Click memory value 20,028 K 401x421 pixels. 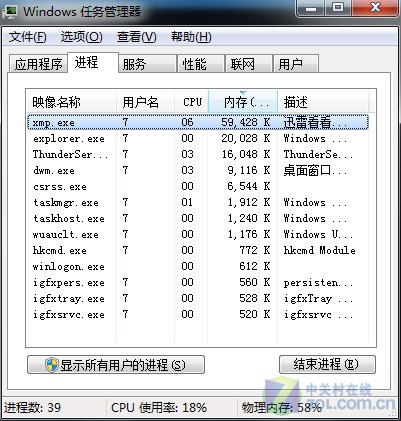tap(246, 138)
